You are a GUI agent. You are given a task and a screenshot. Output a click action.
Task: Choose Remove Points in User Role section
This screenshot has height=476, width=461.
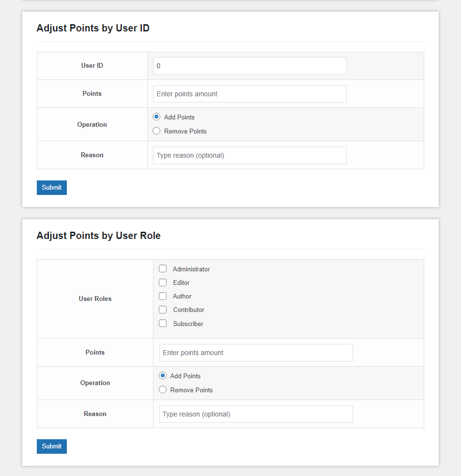pyautogui.click(x=163, y=389)
